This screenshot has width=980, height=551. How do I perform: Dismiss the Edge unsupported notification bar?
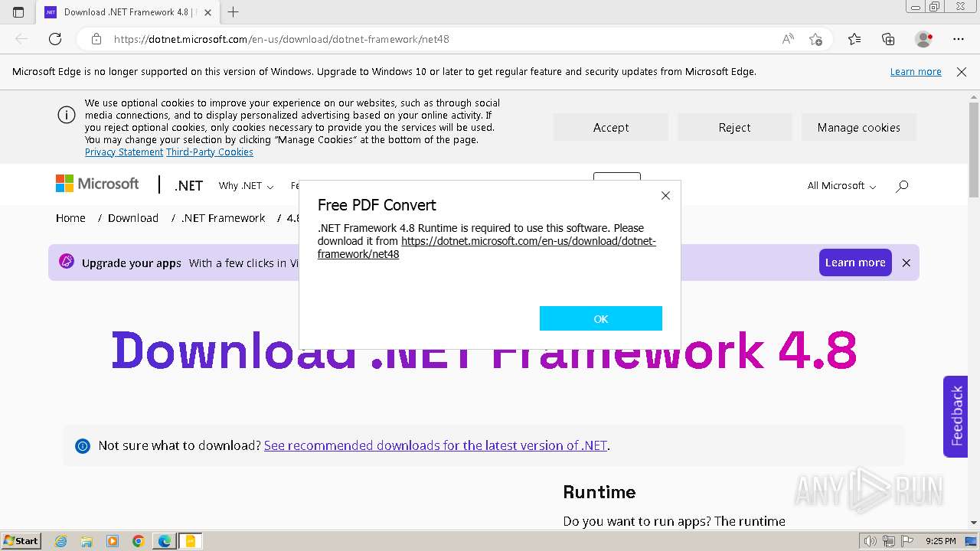[x=962, y=72]
